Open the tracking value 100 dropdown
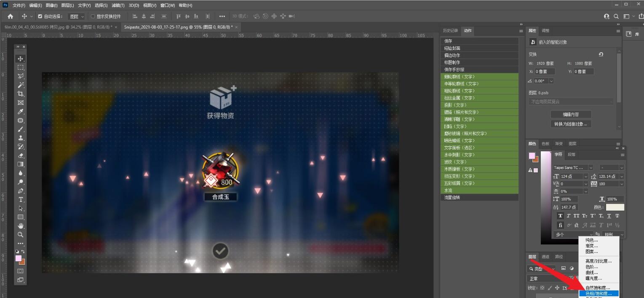Viewport: 644px width, 298px height. click(622, 184)
